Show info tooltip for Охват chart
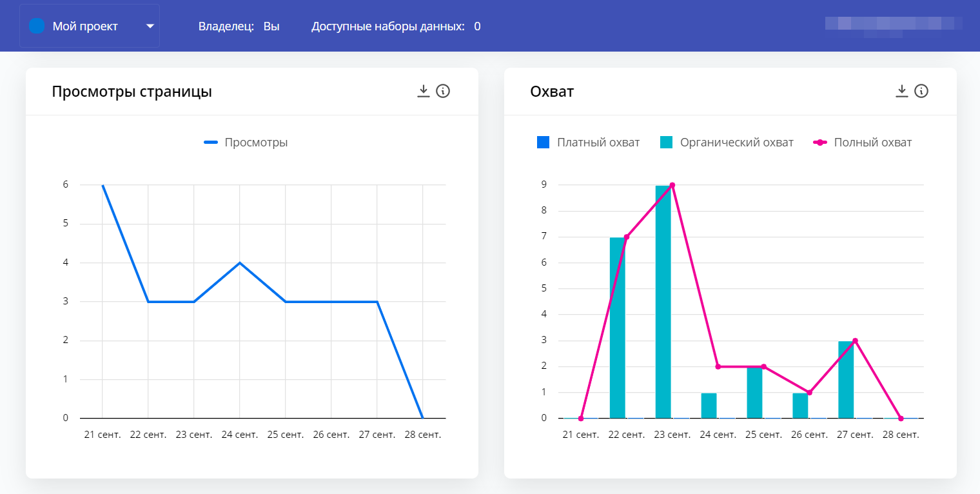The height and width of the screenshot is (494, 980). click(x=921, y=91)
